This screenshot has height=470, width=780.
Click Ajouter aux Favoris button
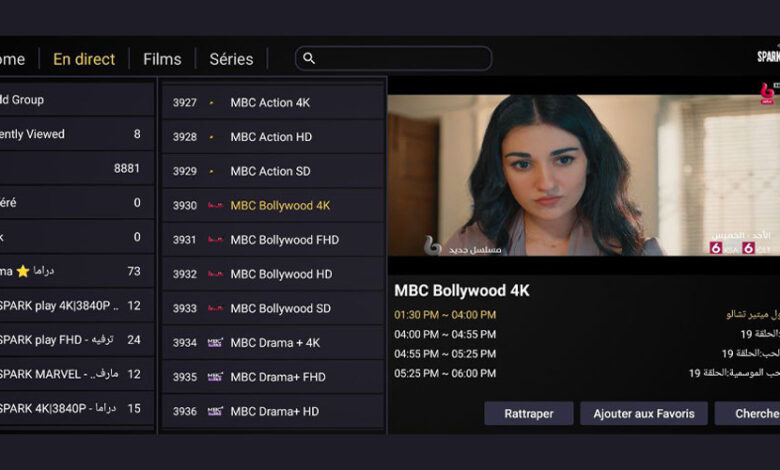click(x=643, y=413)
